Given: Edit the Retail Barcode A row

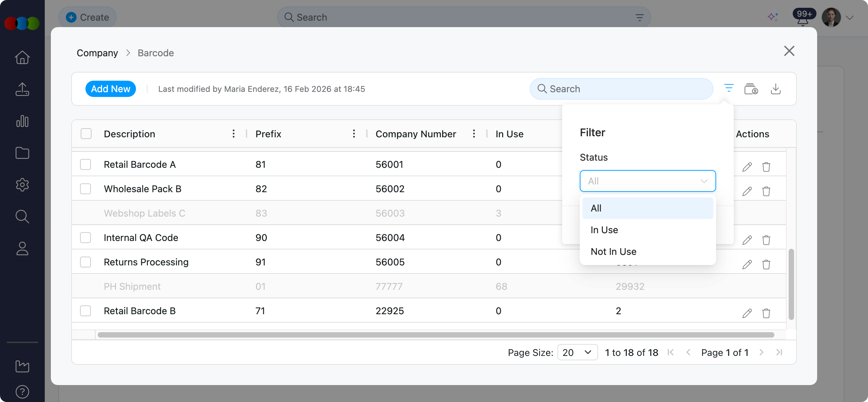Looking at the screenshot, I should pos(747,167).
